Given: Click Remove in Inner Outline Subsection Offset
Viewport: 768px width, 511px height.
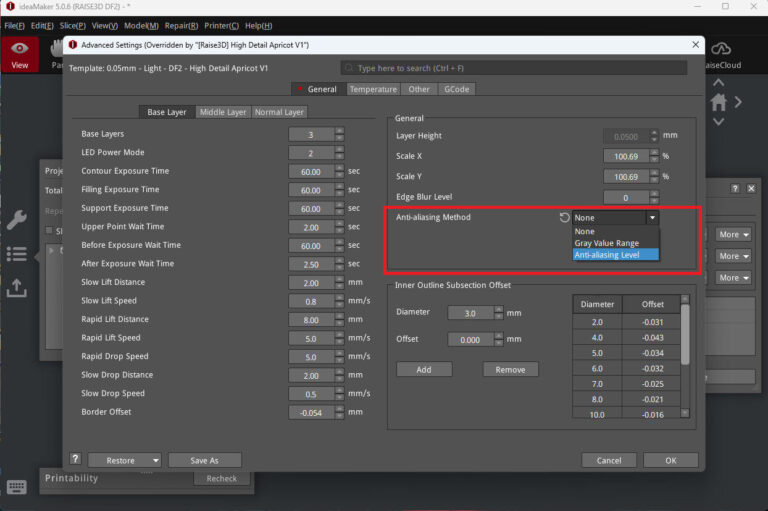Looking at the screenshot, I should (510, 369).
